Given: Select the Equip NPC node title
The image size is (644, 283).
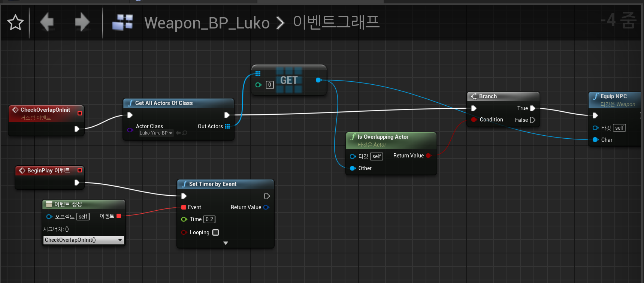Looking at the screenshot, I should coord(613,96).
